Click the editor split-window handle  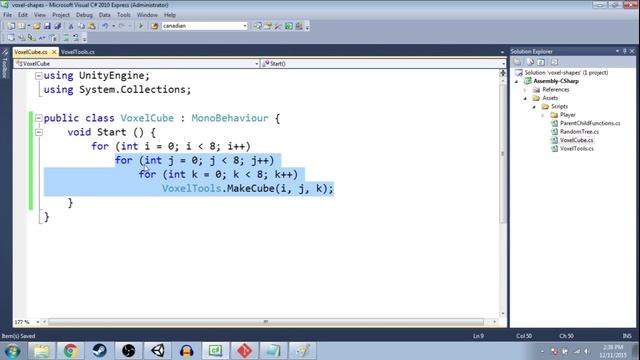point(502,73)
